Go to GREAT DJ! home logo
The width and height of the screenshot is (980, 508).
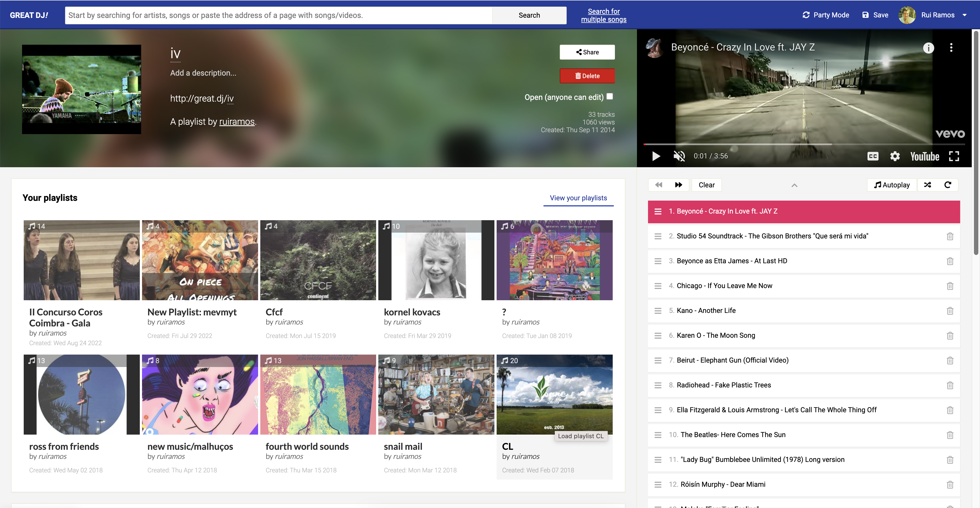pos(29,15)
